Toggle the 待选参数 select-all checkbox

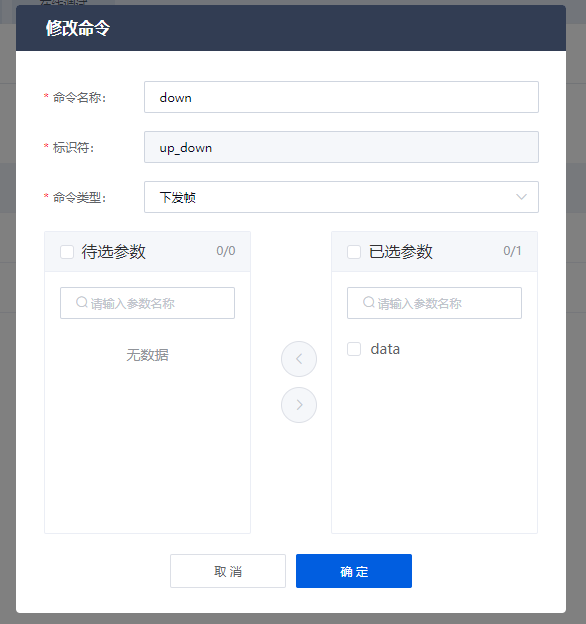click(67, 252)
